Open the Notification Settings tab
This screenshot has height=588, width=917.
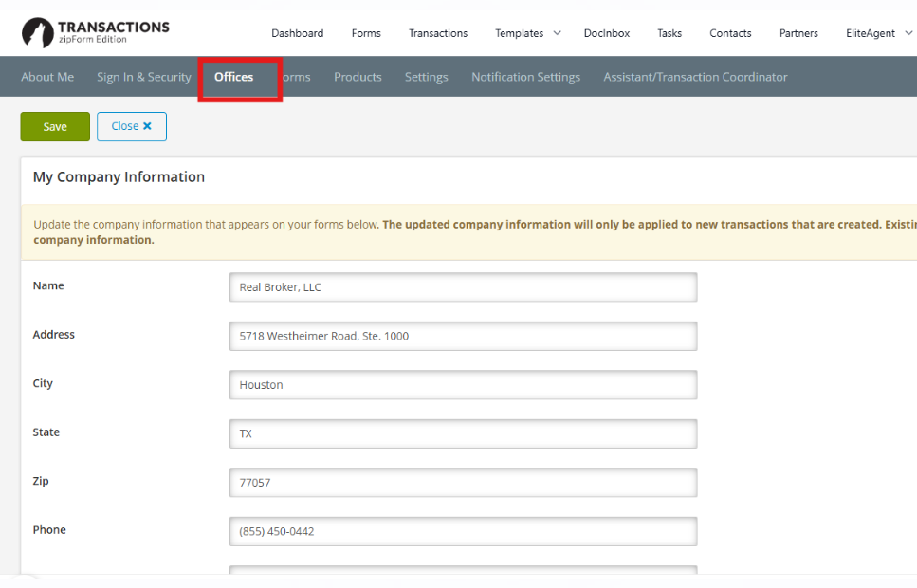[525, 77]
